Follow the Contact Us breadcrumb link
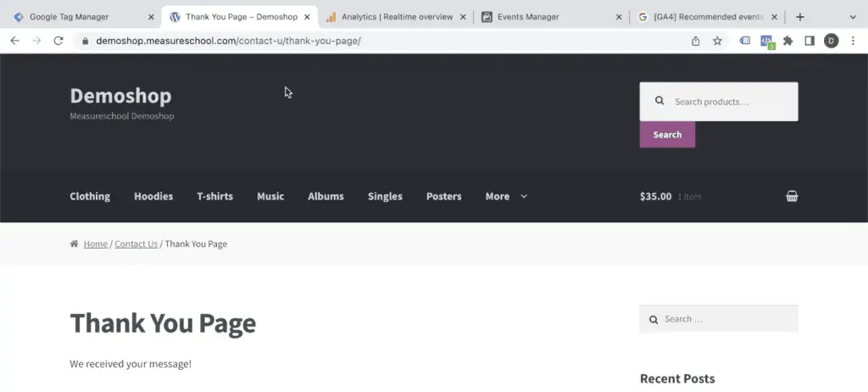The image size is (868, 392). pyautogui.click(x=136, y=244)
